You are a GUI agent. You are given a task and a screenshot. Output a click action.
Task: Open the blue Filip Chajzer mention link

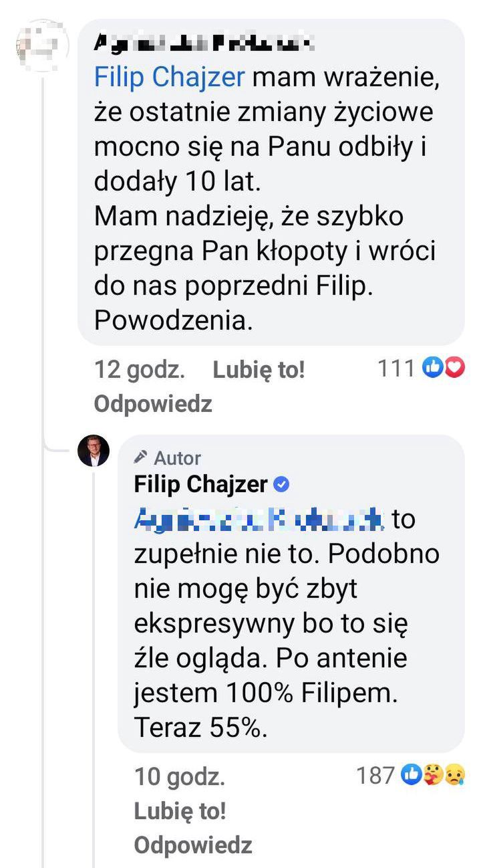point(171,78)
